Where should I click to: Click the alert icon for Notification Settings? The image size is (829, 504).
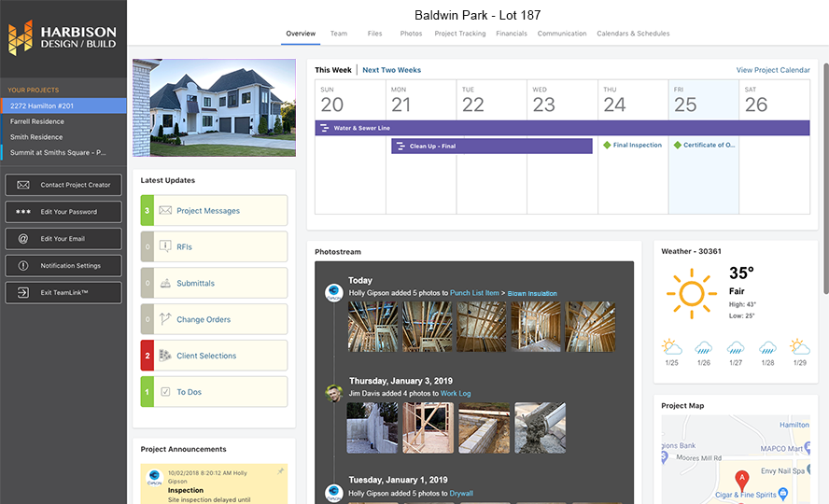pyautogui.click(x=23, y=266)
